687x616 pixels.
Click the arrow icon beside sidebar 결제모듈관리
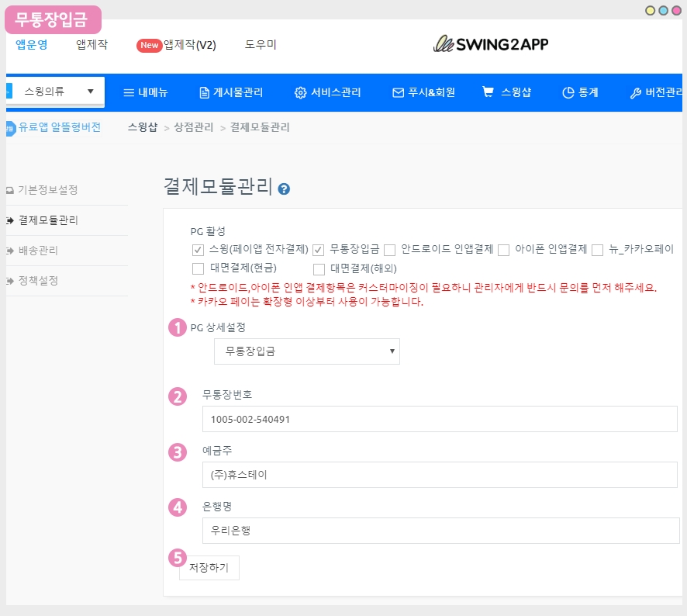[x=10, y=220]
